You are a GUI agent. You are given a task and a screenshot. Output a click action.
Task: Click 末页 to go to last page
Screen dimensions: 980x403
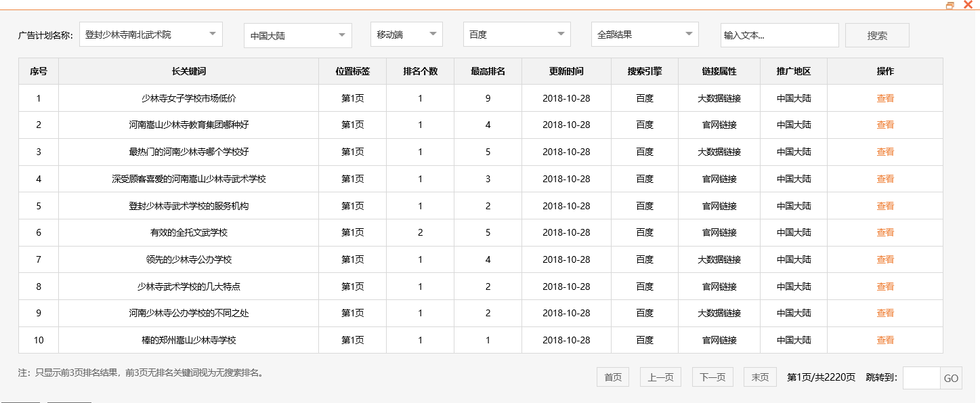[759, 377]
